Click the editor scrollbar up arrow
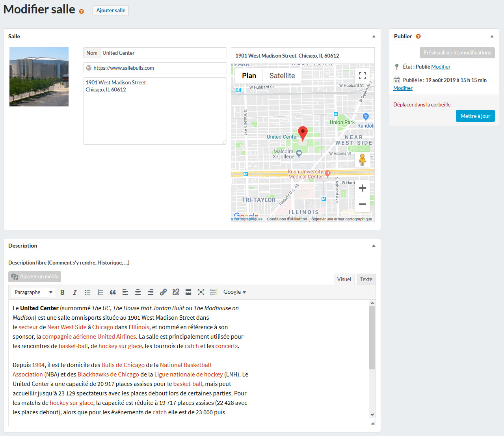Screen dimensions: 504x436 (x=372, y=303)
